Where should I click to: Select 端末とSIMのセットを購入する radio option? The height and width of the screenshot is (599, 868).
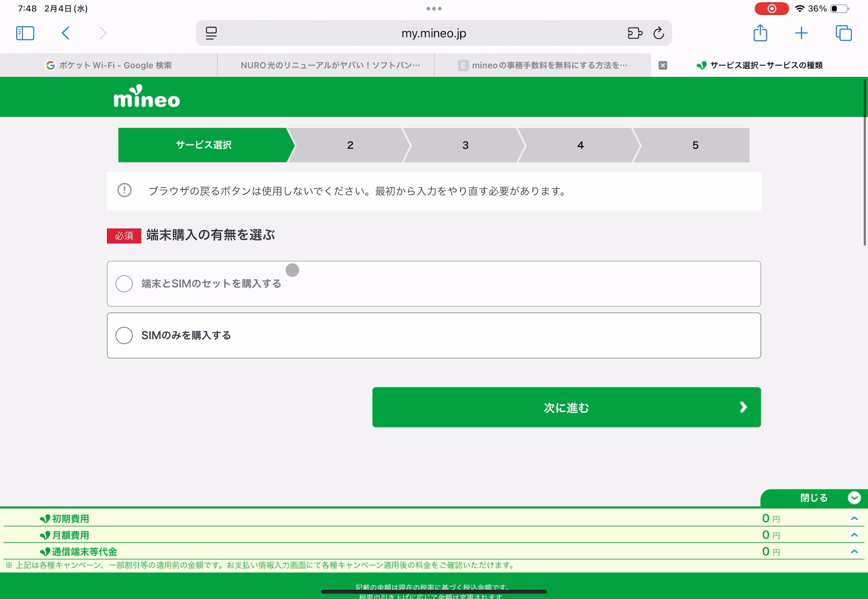(x=124, y=284)
